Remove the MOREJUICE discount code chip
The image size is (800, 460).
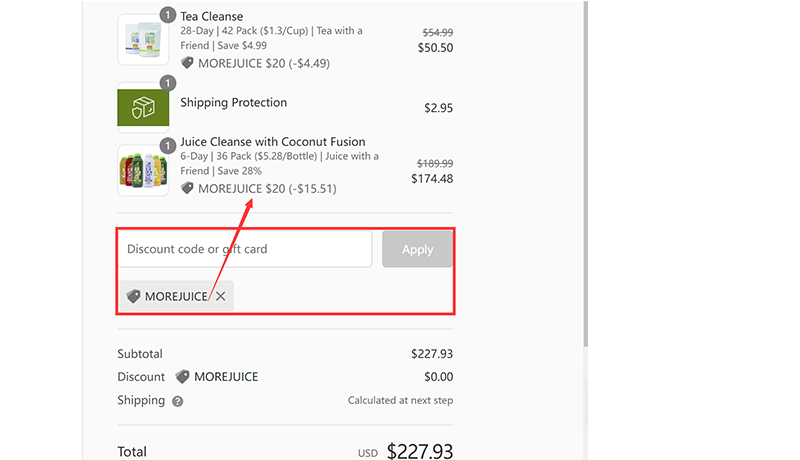(220, 296)
